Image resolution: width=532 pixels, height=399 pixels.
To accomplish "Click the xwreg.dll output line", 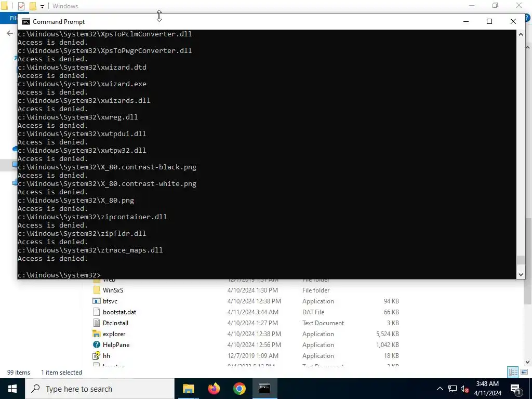I will 78,117.
